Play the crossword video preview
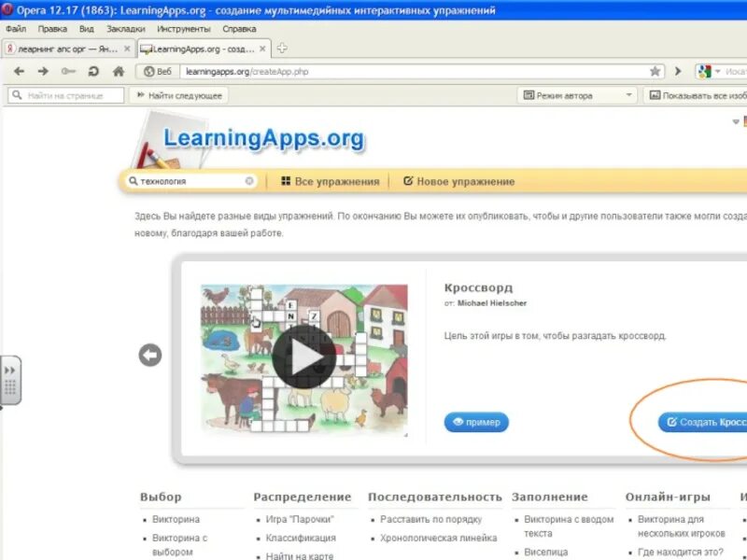This screenshot has width=747, height=560. coord(304,357)
